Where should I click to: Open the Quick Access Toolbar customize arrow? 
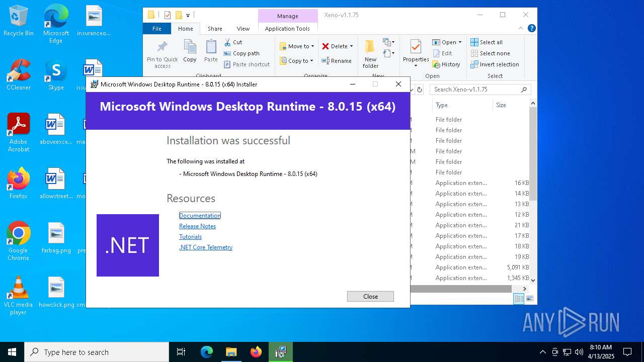click(188, 15)
